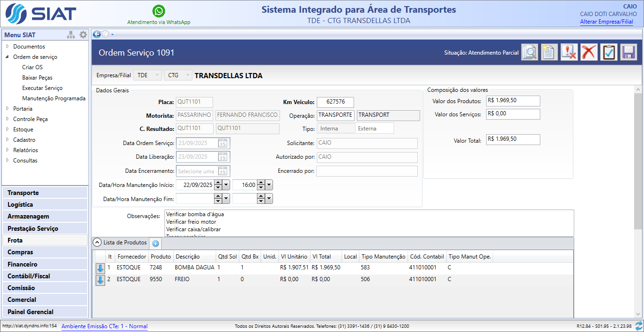The width and height of the screenshot is (644, 332).
Task: Click the blue down arrow on BOMBA DAGUA row
Action: tap(100, 268)
